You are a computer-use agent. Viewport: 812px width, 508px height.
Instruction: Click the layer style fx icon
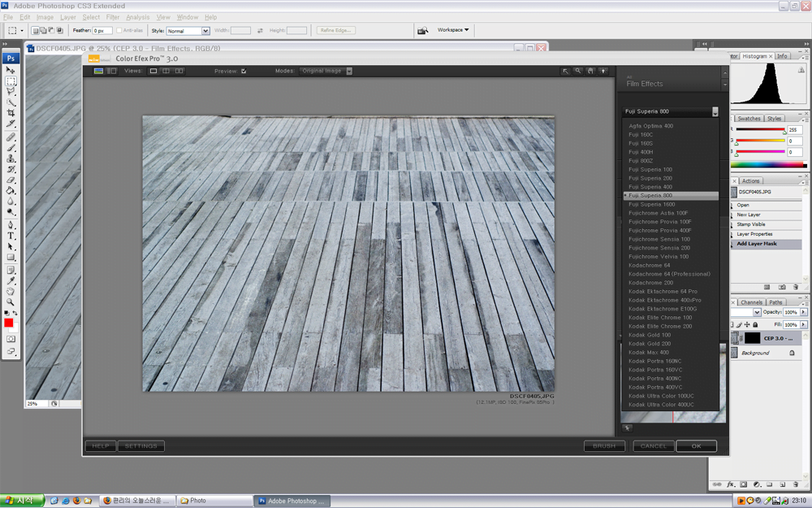click(731, 484)
